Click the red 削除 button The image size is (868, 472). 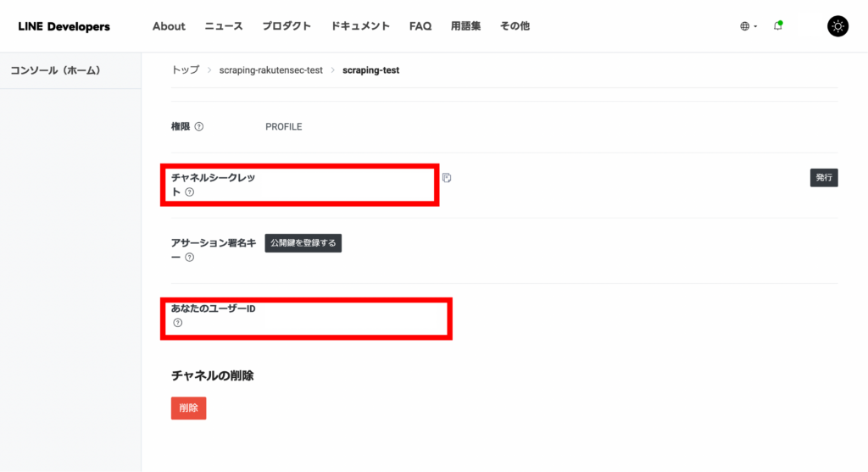pos(188,408)
